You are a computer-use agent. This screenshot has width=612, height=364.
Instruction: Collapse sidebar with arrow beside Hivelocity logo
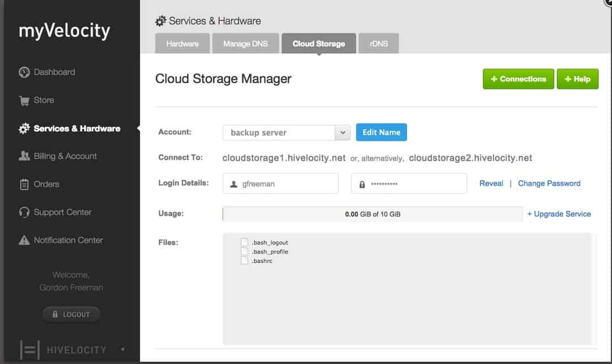coord(123,349)
